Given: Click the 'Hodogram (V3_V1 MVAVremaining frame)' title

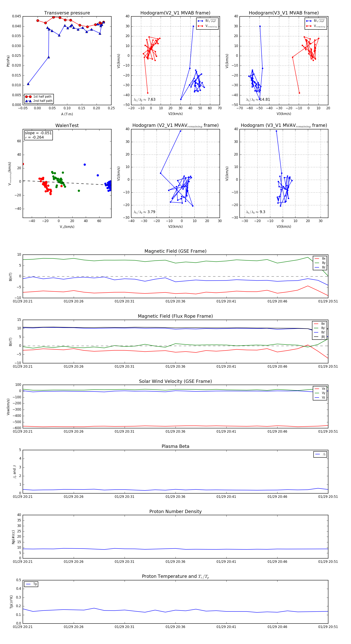Looking at the screenshot, I should 284,125.
